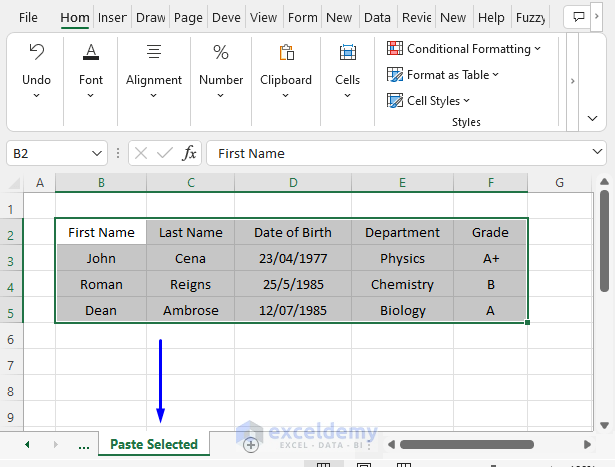This screenshot has height=467, width=615.
Task: Open the File menu tab
Action: click(x=28, y=17)
